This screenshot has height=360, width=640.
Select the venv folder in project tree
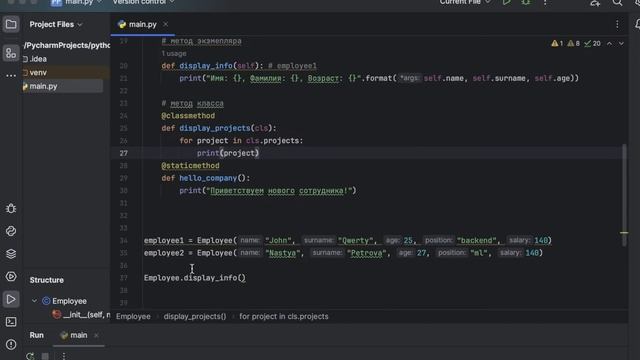tap(38, 73)
